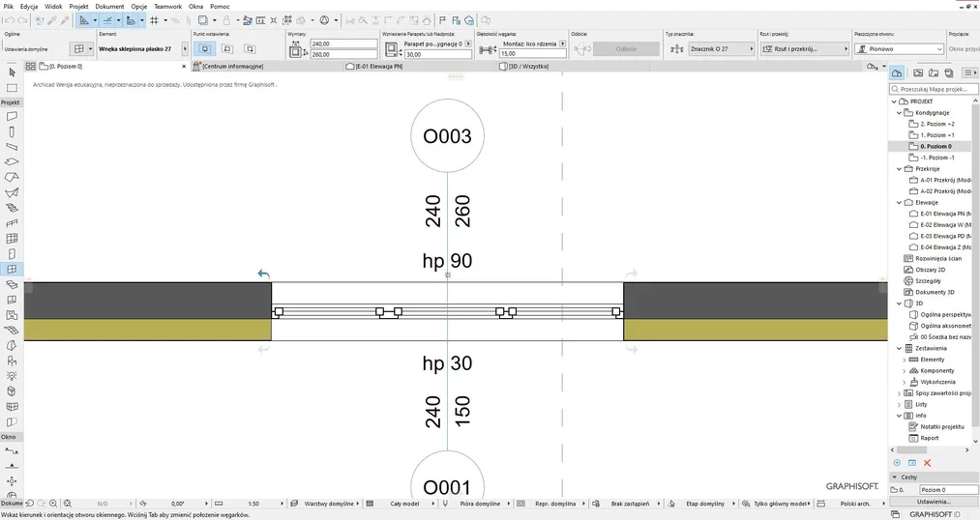The height and width of the screenshot is (520, 980).
Task: Click the search project map field
Action: (934, 89)
